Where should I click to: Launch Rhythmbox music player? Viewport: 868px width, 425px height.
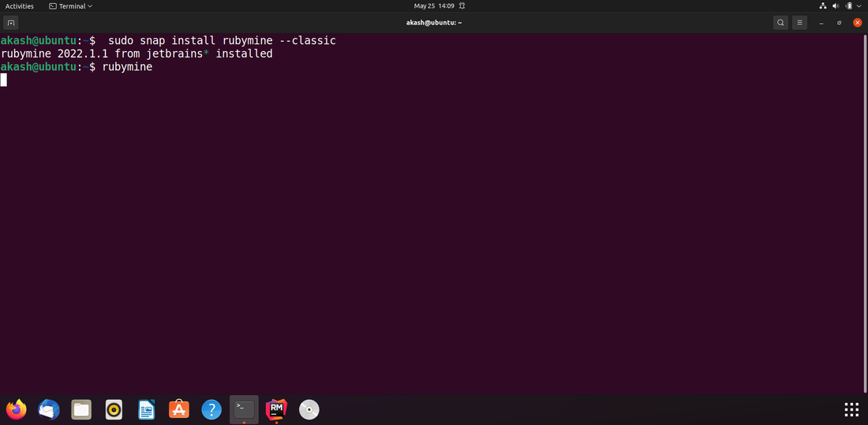pyautogui.click(x=114, y=409)
